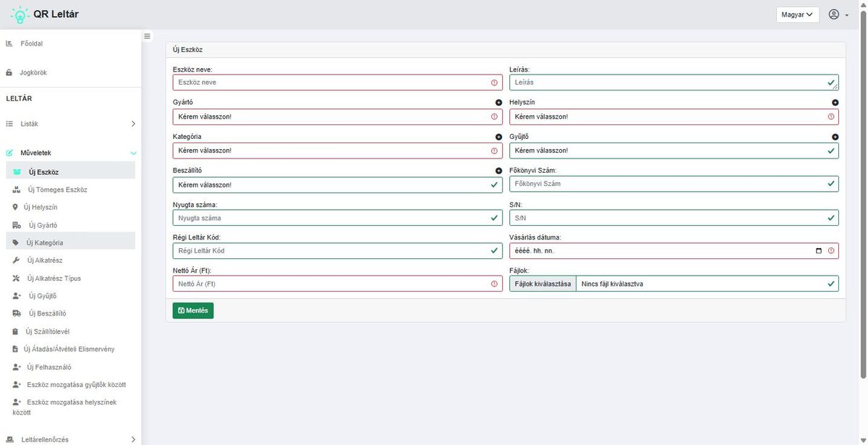The width and height of the screenshot is (868, 445).
Task: Focus the Nettó Ár (Ft) field
Action: coord(337,284)
